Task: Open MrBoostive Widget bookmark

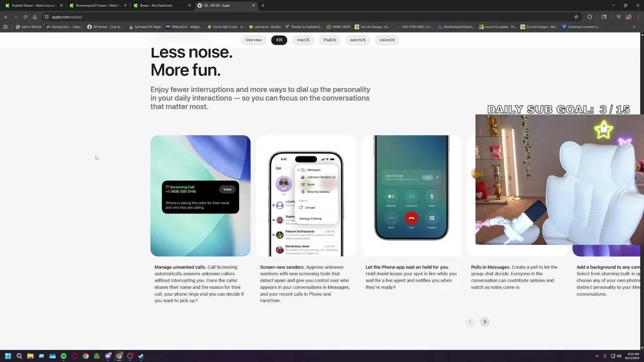Action: [x=184, y=27]
